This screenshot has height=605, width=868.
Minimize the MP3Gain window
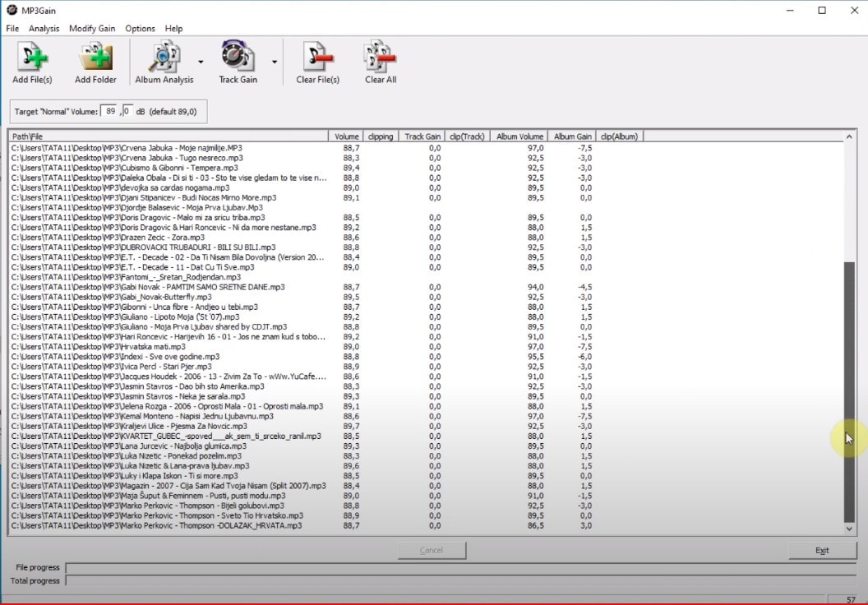pos(791,11)
